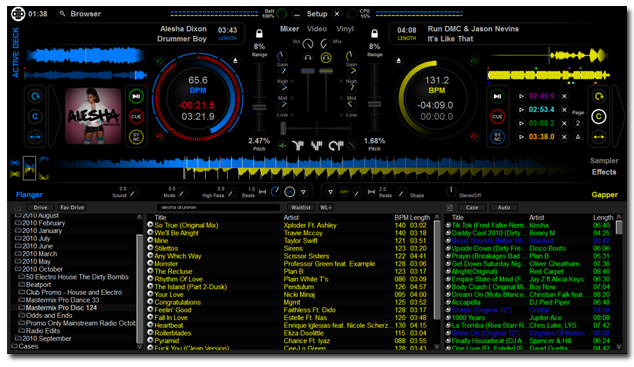Sync the right deck via blue SYNC button
634x367 pixels.
point(497,137)
